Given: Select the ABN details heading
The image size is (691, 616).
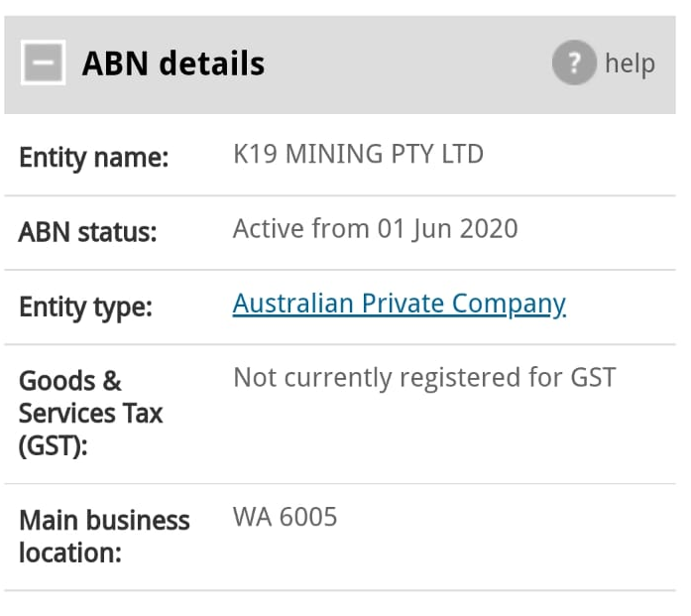Looking at the screenshot, I should point(173,63).
